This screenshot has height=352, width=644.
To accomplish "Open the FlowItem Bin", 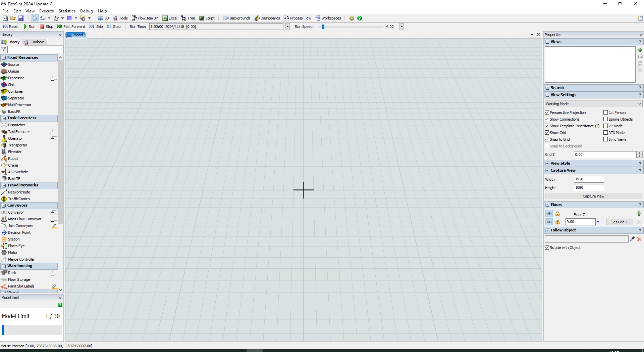I will point(145,18).
